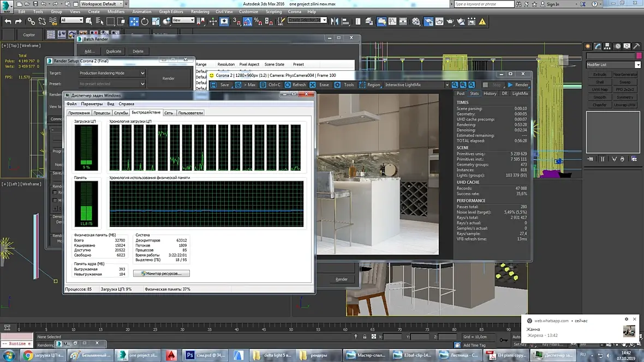
Task: Open the Interactive LightMix dropdown
Action: (x=446, y=85)
